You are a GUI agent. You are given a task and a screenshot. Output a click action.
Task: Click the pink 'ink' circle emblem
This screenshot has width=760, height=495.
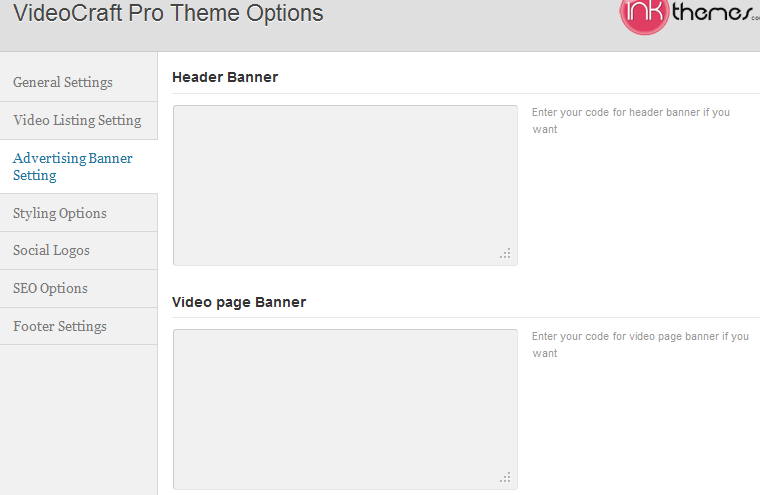[645, 16]
